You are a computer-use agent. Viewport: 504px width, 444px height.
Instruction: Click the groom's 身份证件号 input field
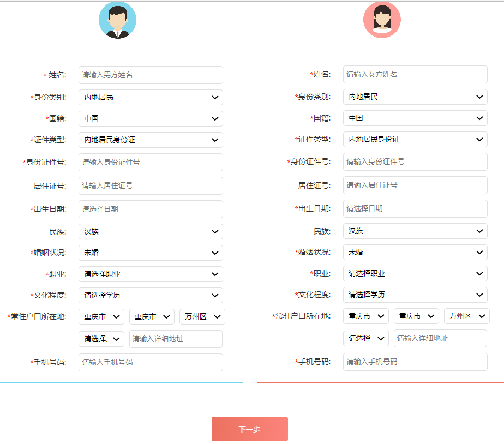tap(151, 162)
